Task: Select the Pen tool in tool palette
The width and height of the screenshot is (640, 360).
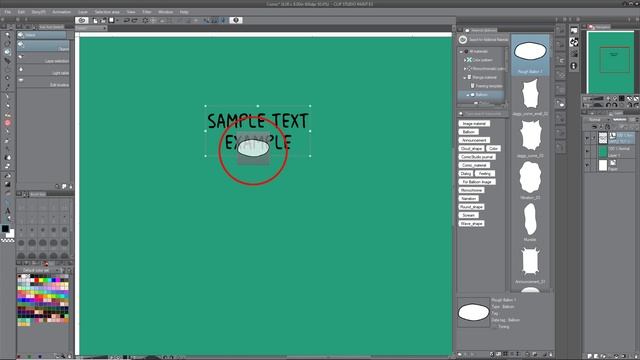Action: coord(7,97)
